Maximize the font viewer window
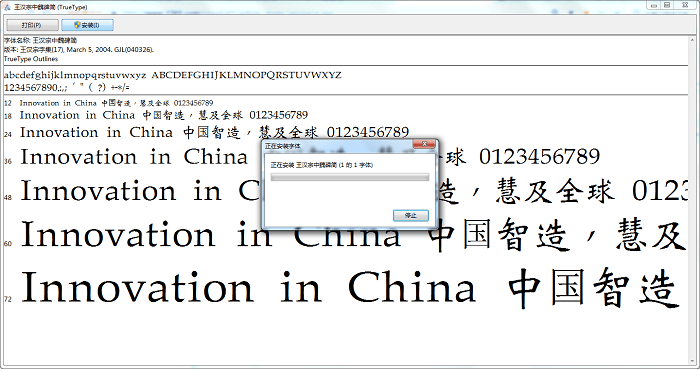The height and width of the screenshot is (369, 700). click(667, 5)
